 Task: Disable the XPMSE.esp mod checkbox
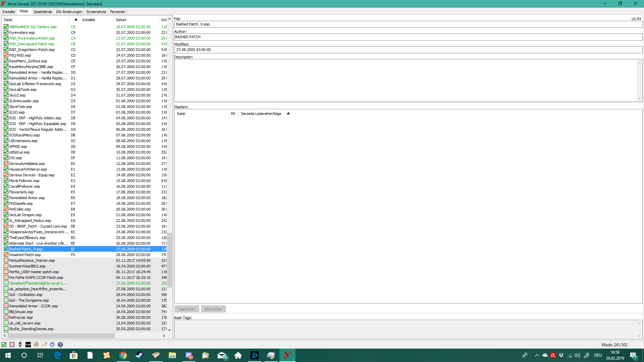point(6,146)
